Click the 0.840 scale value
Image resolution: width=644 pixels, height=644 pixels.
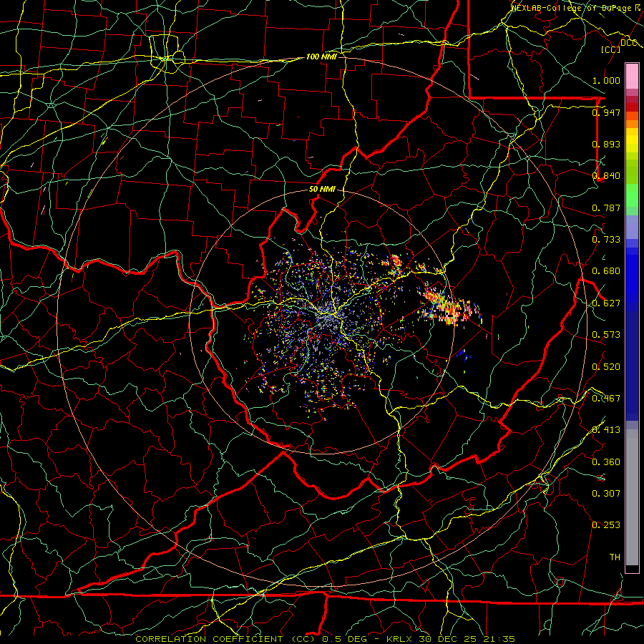click(606, 176)
